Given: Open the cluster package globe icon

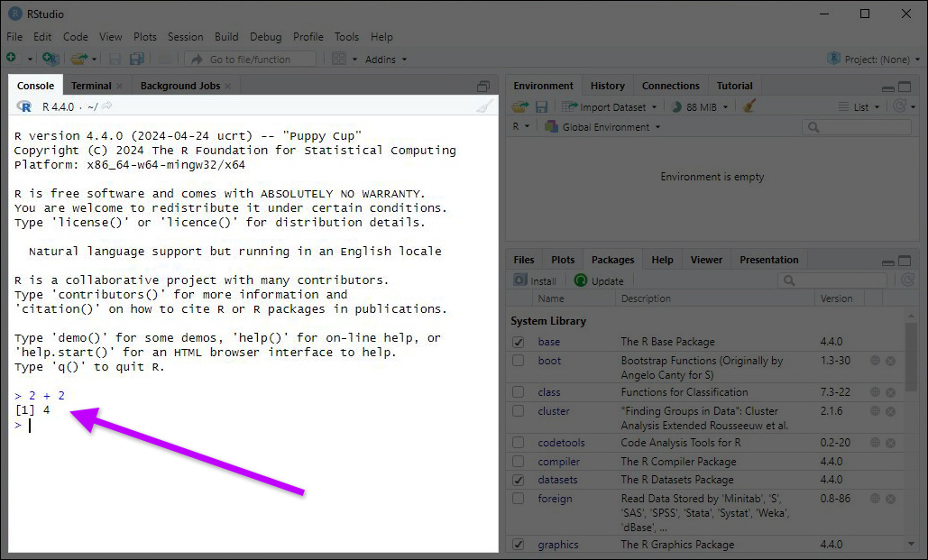Looking at the screenshot, I should (x=876, y=411).
